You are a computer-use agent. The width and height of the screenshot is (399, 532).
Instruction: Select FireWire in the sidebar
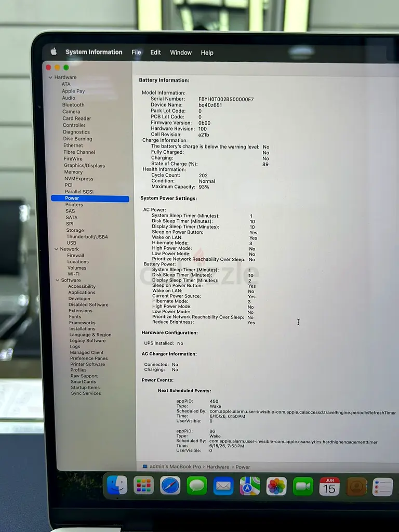[x=73, y=159]
